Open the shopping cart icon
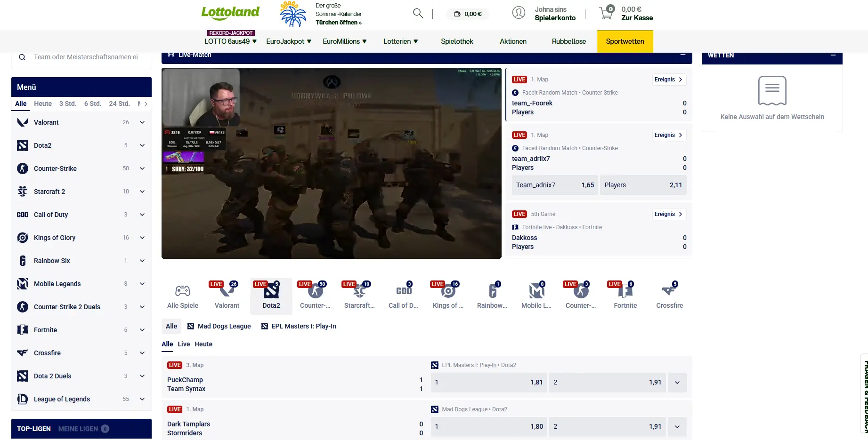This screenshot has width=868, height=440. click(607, 13)
